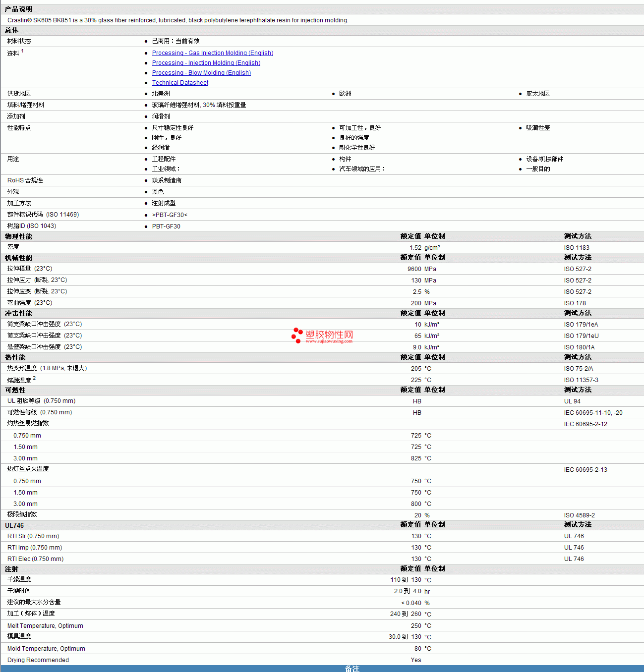This screenshot has height=672, width=644.
Task: Open the Processing - Blow Molding link
Action: 201,73
